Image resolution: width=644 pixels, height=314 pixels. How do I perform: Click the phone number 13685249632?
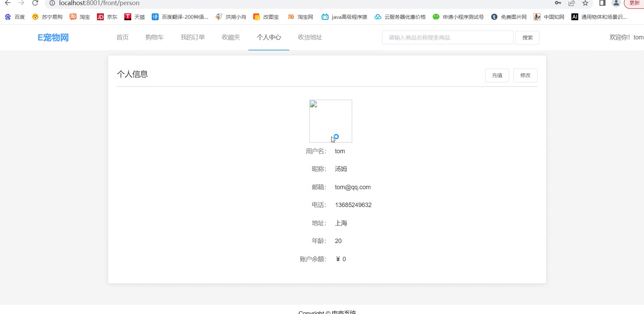(x=353, y=205)
